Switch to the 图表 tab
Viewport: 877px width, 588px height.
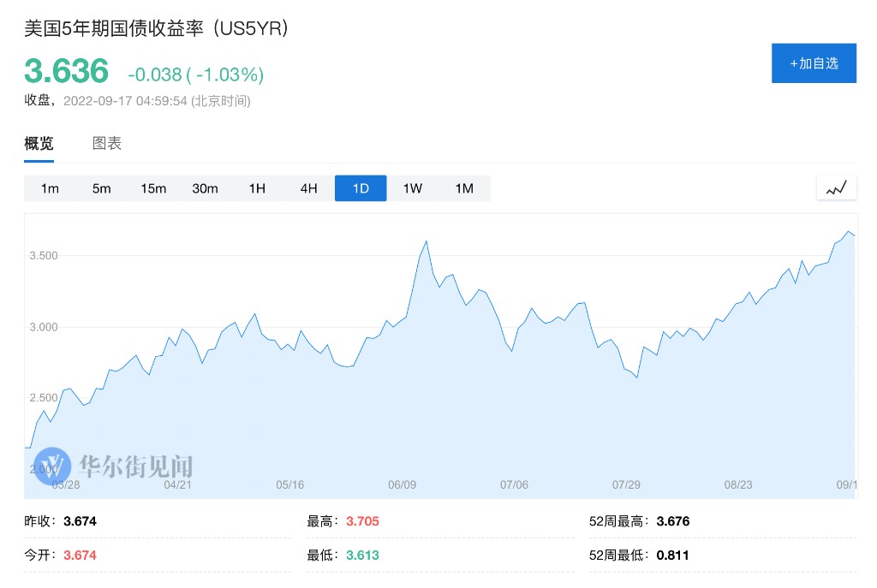pos(107,144)
